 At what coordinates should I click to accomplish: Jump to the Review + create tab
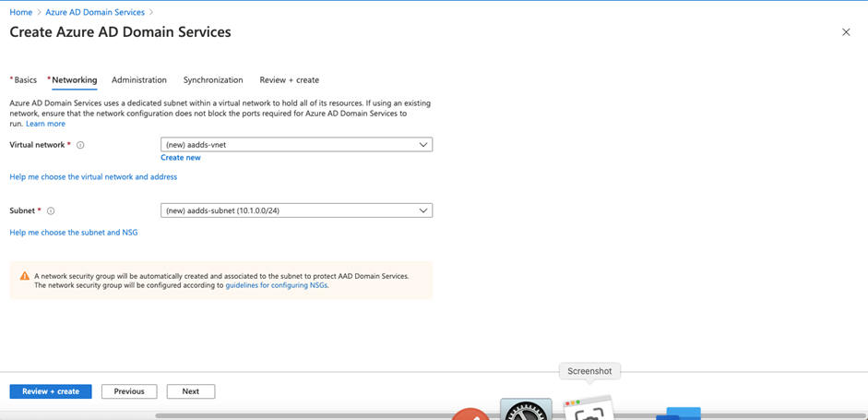[x=290, y=80]
